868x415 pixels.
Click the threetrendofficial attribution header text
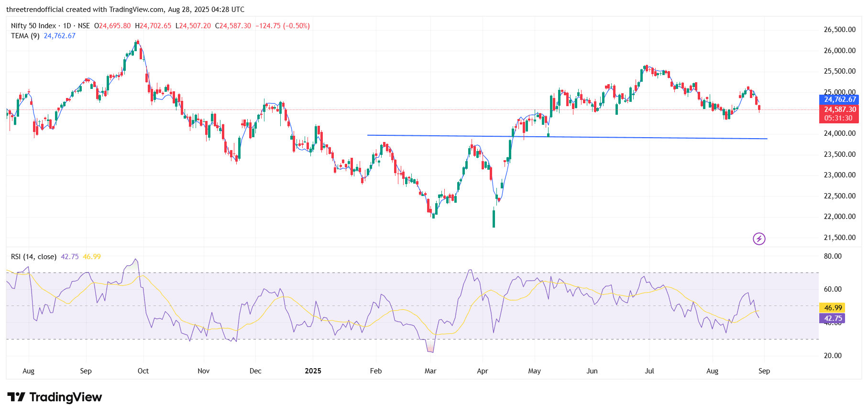[125, 10]
